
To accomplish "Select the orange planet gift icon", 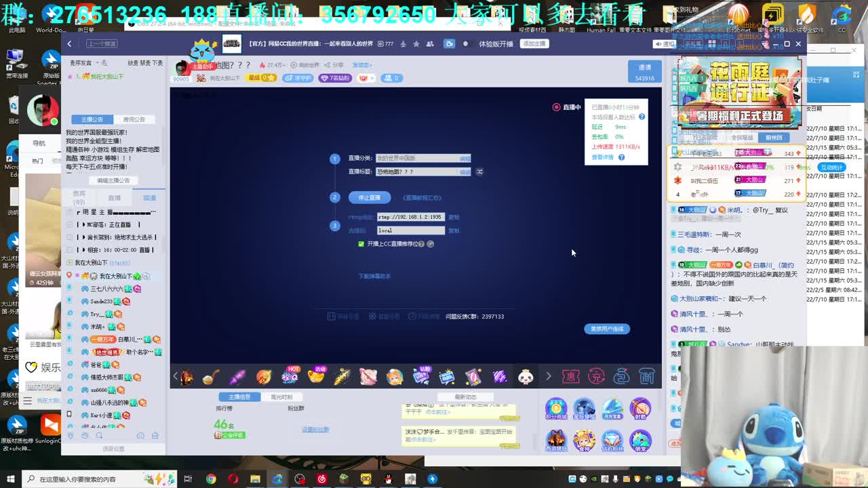I will (264, 376).
